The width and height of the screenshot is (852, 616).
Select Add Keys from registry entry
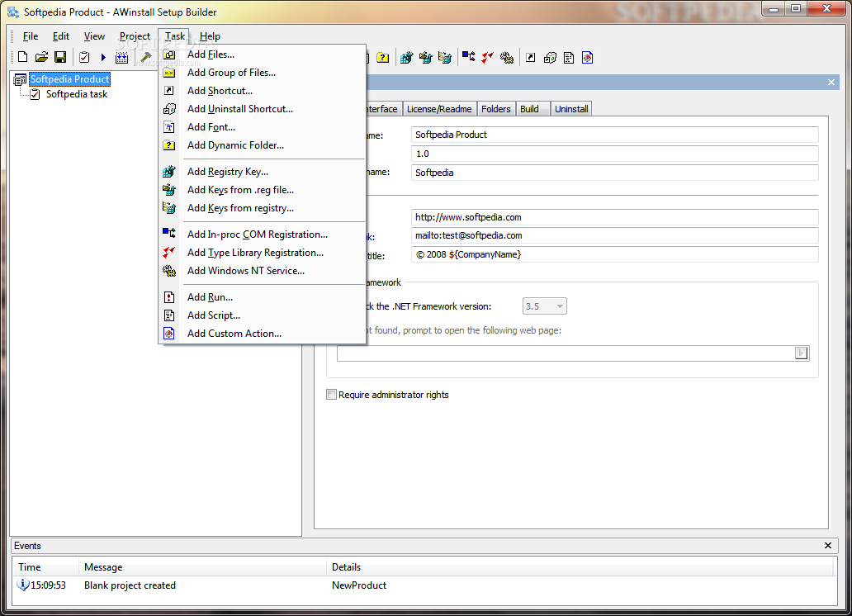coord(263,208)
